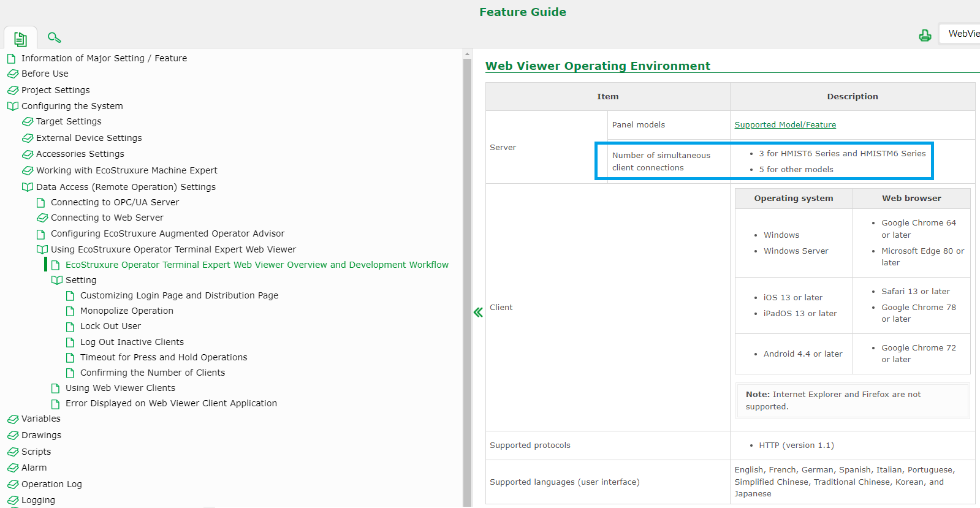Click the 5 for other models text
The width and height of the screenshot is (980, 508).
796,170
